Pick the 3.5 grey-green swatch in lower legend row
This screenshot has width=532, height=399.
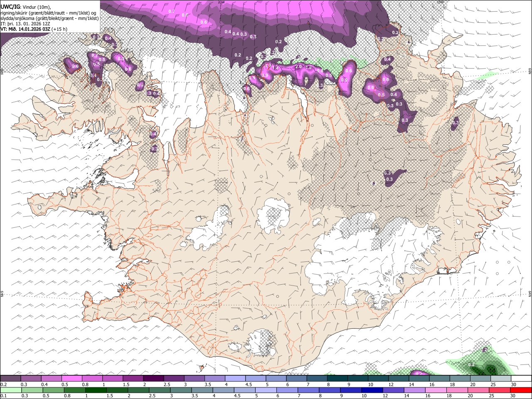click(x=202, y=390)
